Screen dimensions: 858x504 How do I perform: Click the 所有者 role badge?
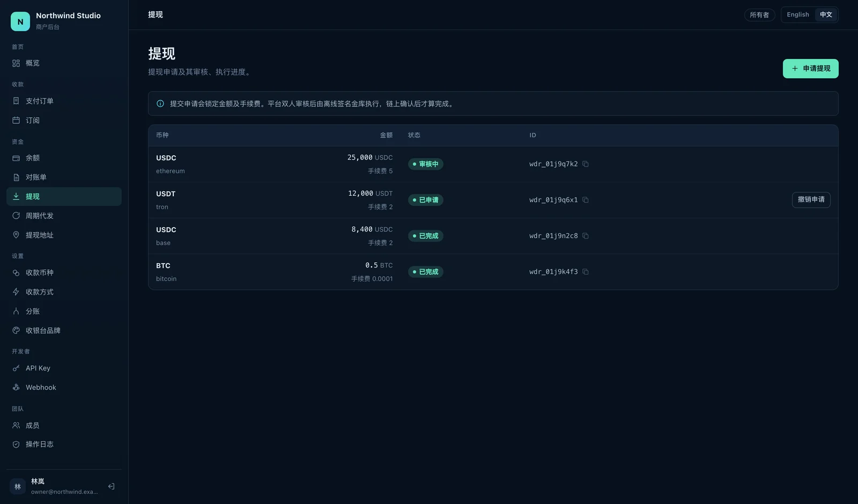pos(759,15)
